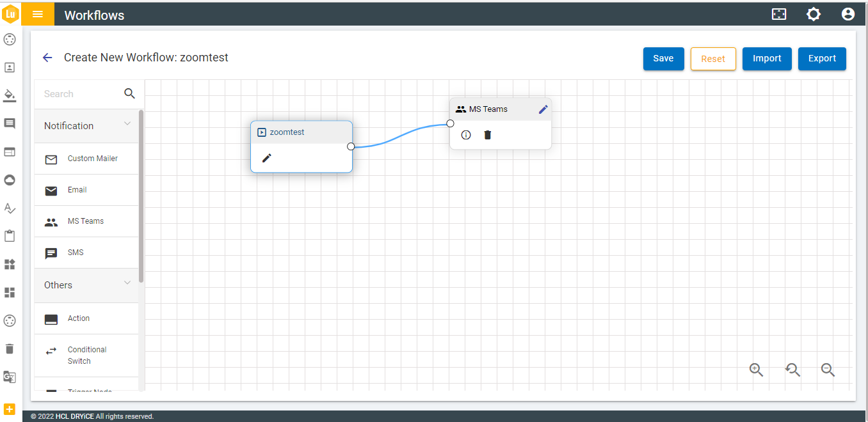Open the dashboard tiles icon in sidebar
Screen dimensions: 868x422
(10, 292)
